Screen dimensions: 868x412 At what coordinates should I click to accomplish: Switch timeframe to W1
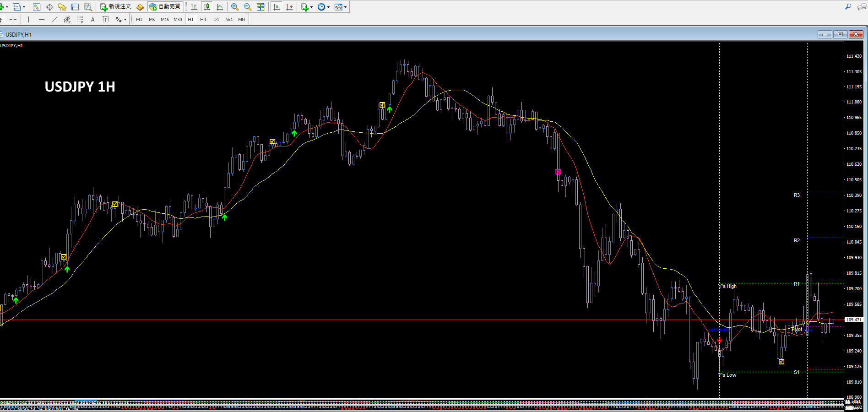[229, 19]
